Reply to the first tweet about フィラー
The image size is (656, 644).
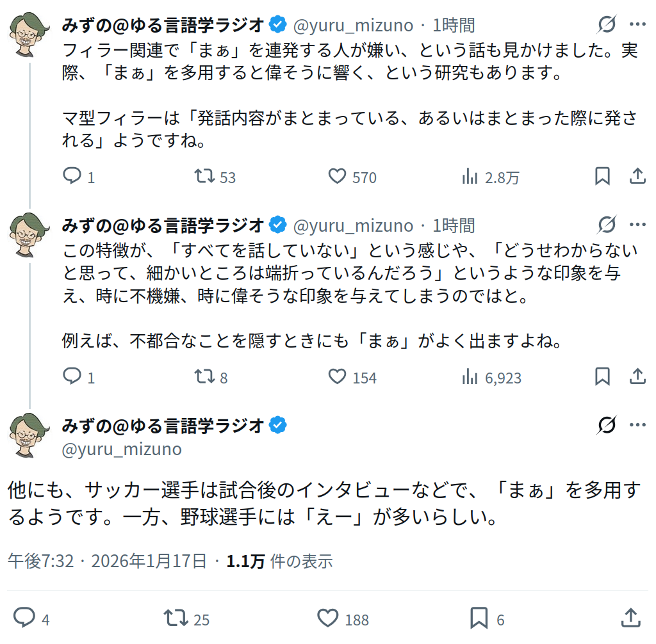72,177
